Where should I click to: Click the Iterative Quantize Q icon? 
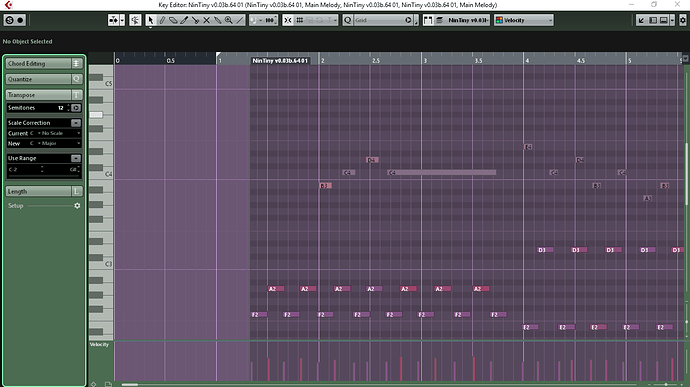tap(348, 20)
